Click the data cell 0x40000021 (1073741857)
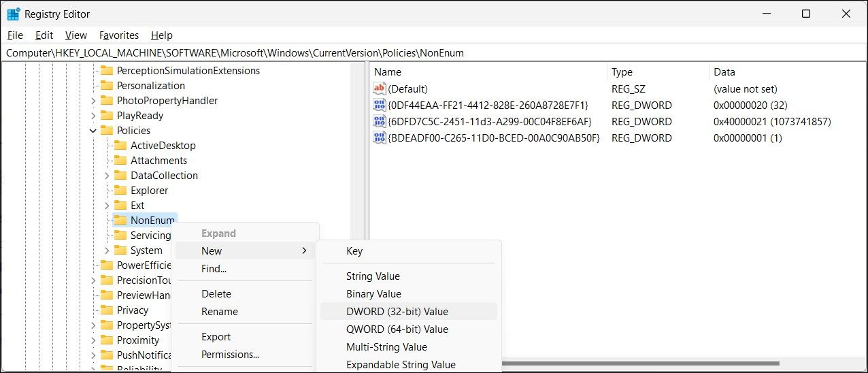Viewport: 868px width, 373px height. (x=772, y=121)
